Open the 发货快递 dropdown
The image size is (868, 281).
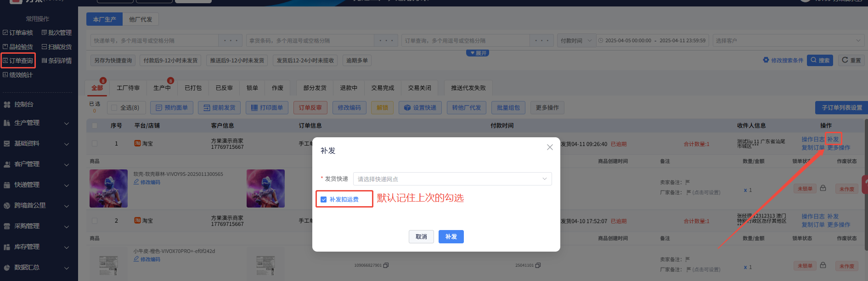(x=452, y=179)
